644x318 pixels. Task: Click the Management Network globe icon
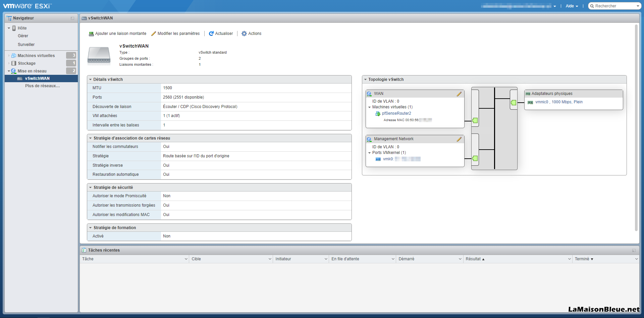click(369, 139)
